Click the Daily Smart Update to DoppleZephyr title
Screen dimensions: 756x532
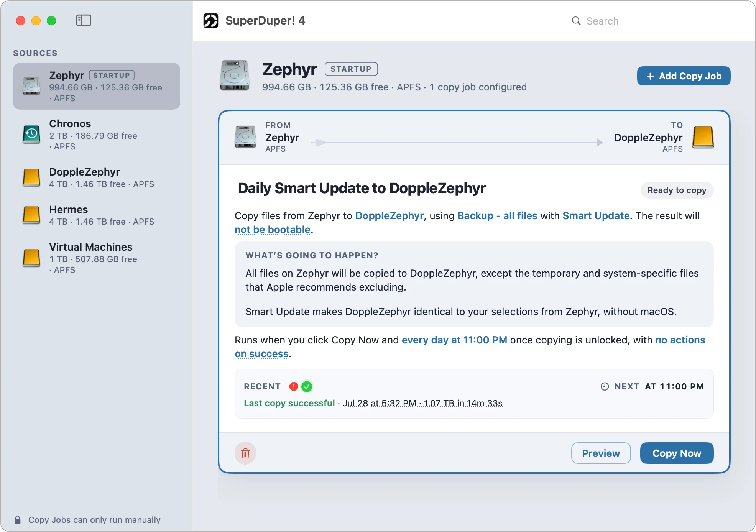tap(362, 188)
